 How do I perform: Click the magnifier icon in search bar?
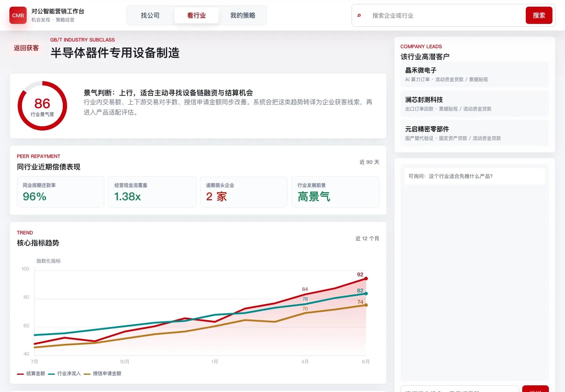tap(359, 16)
